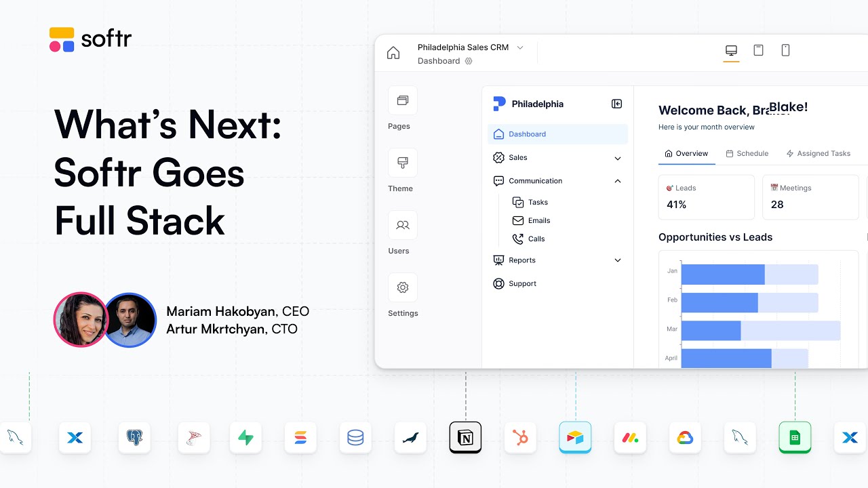Viewport: 868px width, 488px height.
Task: Click the Mar bar in the chart
Action: pyautogui.click(x=761, y=331)
